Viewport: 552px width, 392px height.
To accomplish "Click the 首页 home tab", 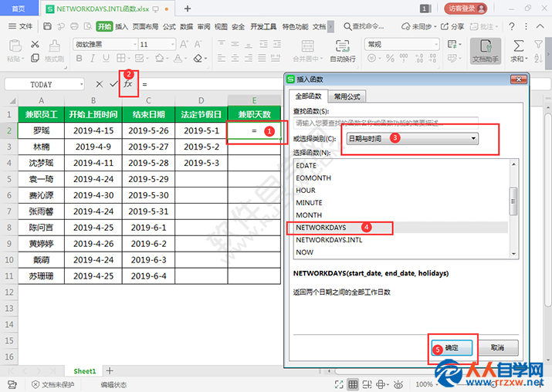I will [x=19, y=8].
